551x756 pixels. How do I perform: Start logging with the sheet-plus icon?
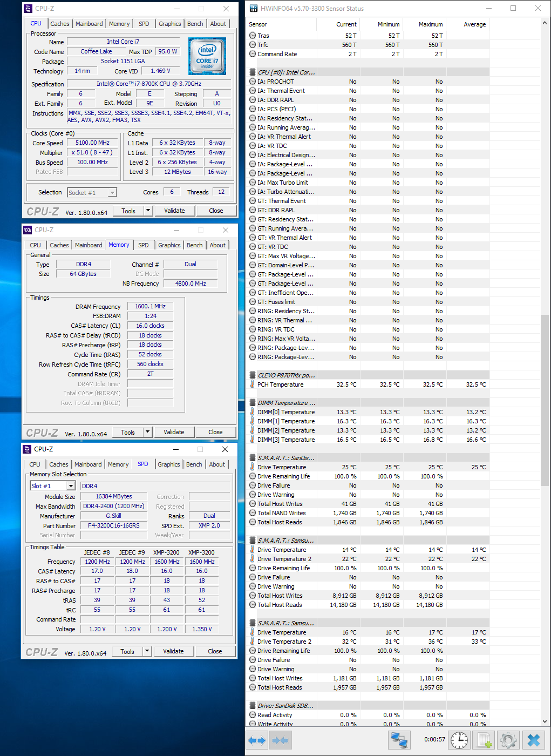[484, 740]
